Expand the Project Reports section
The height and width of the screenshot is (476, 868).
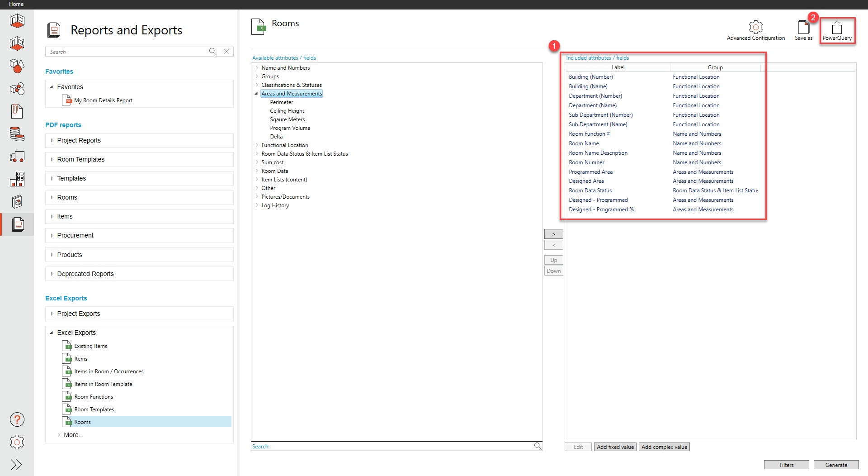click(52, 140)
